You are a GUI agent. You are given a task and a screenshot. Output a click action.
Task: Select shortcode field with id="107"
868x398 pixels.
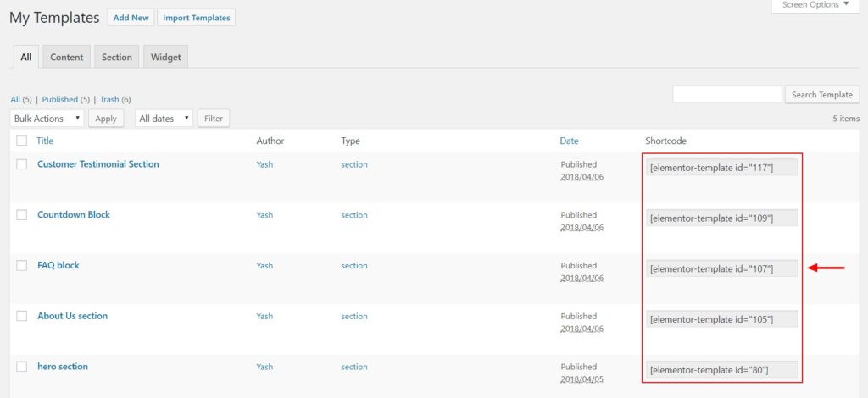tap(722, 268)
